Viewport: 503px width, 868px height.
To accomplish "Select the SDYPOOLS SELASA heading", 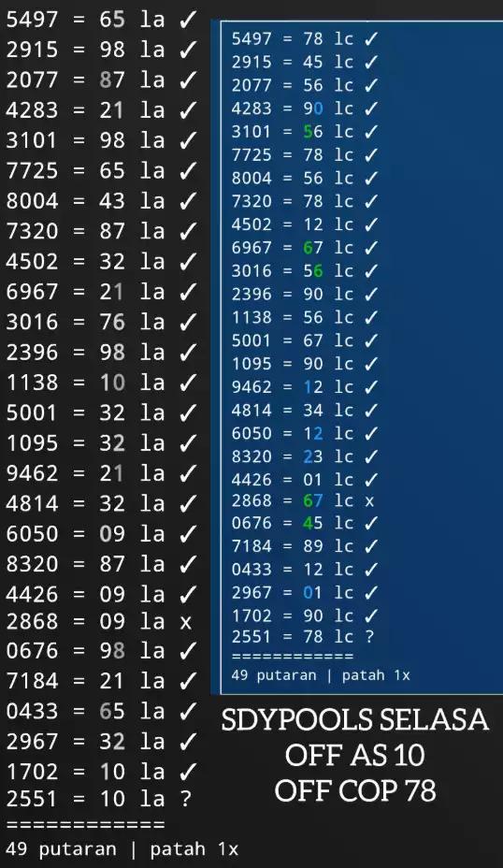I will (x=354, y=720).
